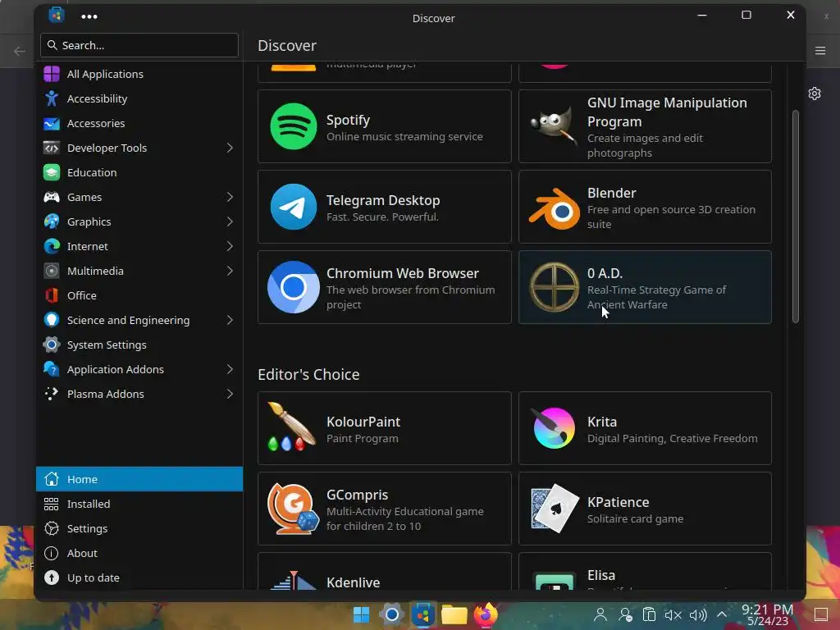Click the Elisa app icon
This screenshot has width=840, height=630.
click(x=554, y=582)
